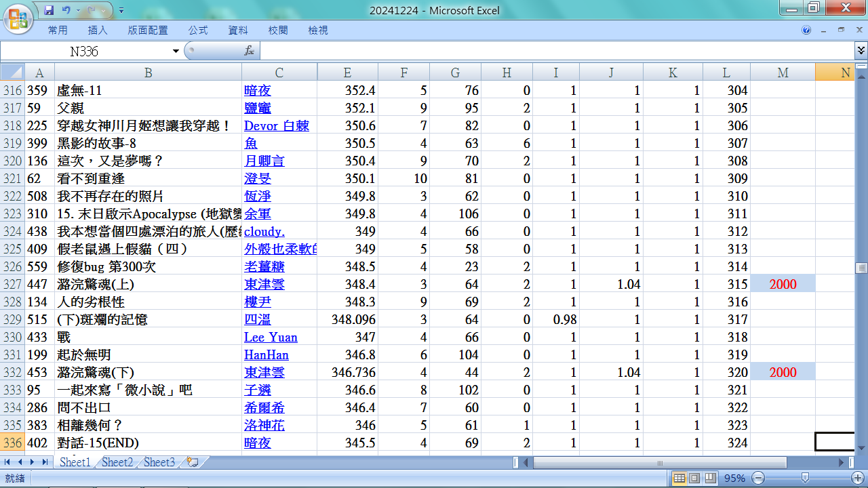Click the 95% zoom level button

coord(734,478)
